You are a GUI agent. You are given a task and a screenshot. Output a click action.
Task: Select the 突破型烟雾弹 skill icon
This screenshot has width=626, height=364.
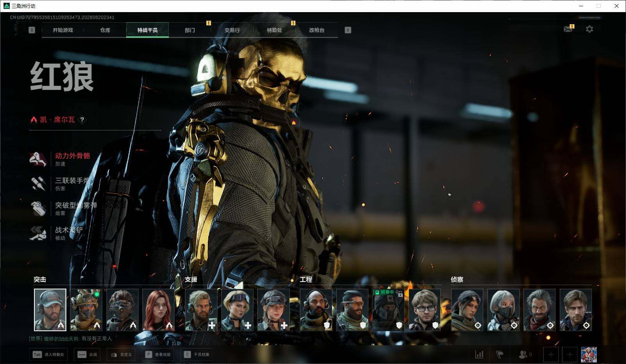point(38,208)
